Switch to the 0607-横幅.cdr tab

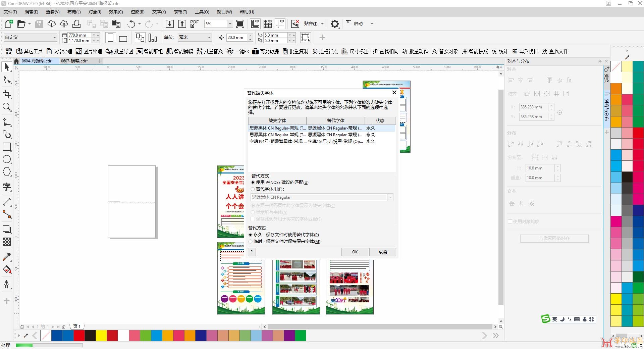tap(74, 61)
